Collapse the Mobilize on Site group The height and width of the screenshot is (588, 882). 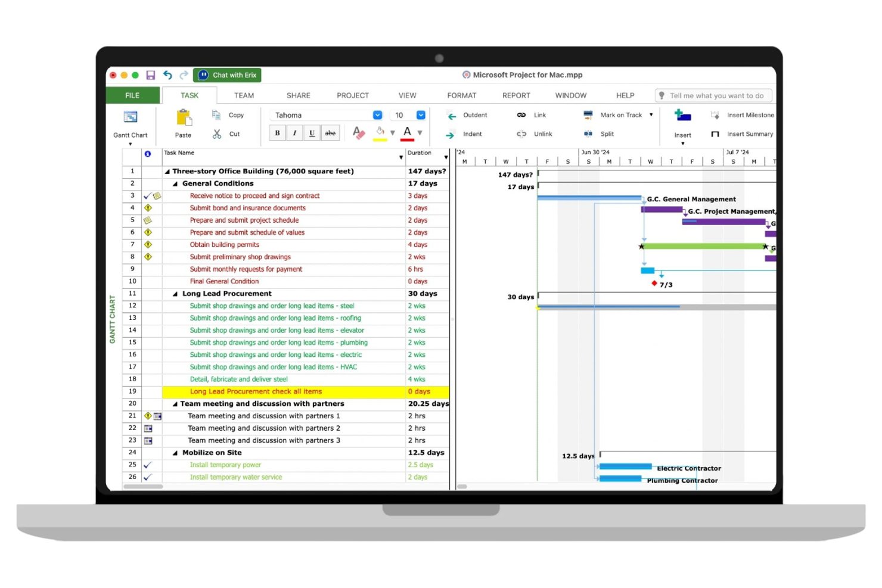[x=175, y=453]
